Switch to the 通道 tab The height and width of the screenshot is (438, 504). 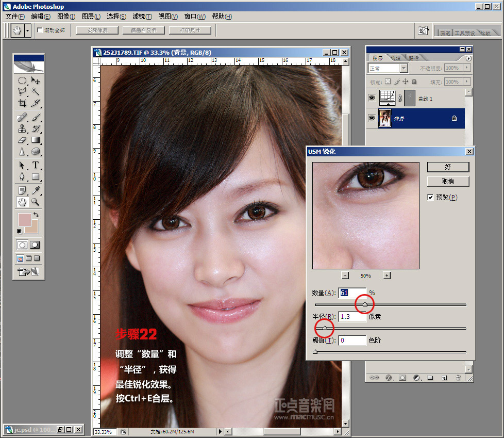396,58
